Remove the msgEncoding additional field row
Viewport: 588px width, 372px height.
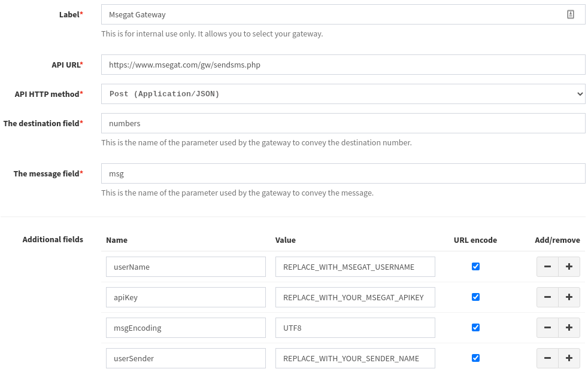point(547,328)
